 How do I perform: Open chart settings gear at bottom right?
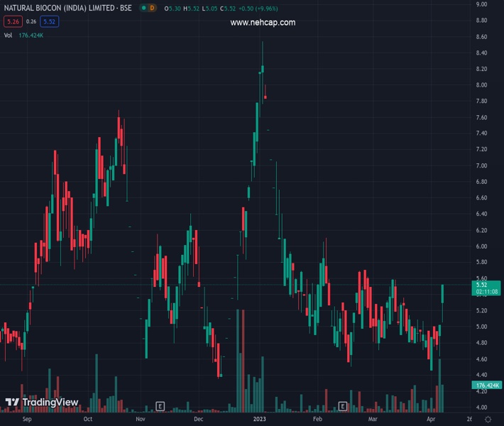tap(488, 420)
